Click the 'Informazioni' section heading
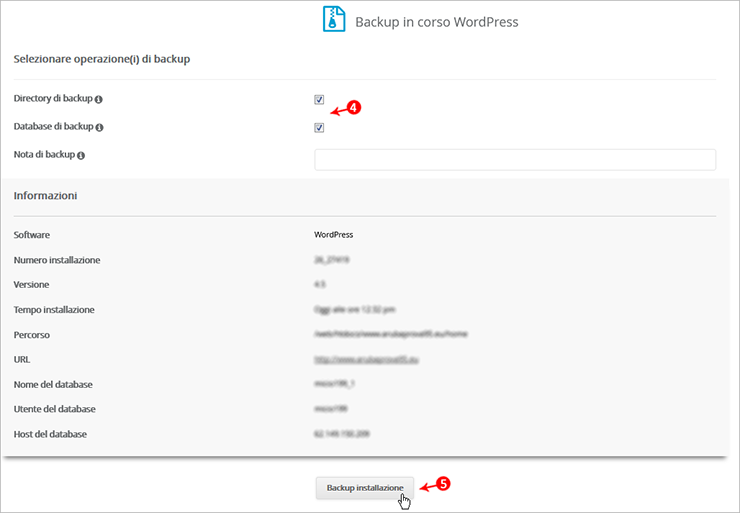The height and width of the screenshot is (513, 740). point(45,195)
